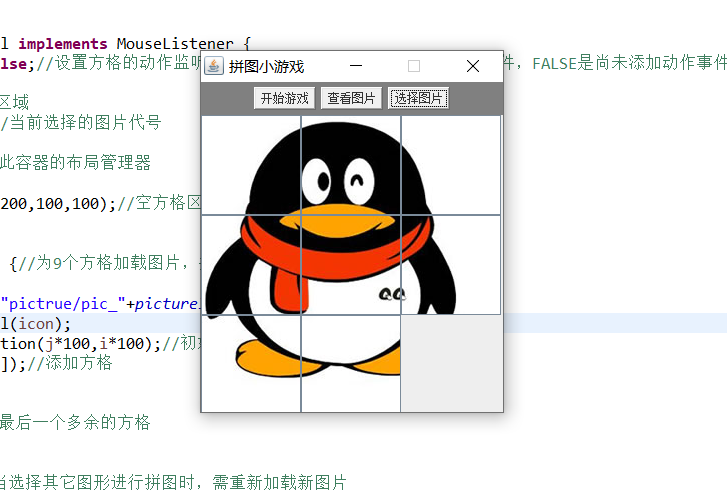Screen dimensions: 727x490
Task: Minimize the 拼图小游戏 window
Action: click(356, 66)
